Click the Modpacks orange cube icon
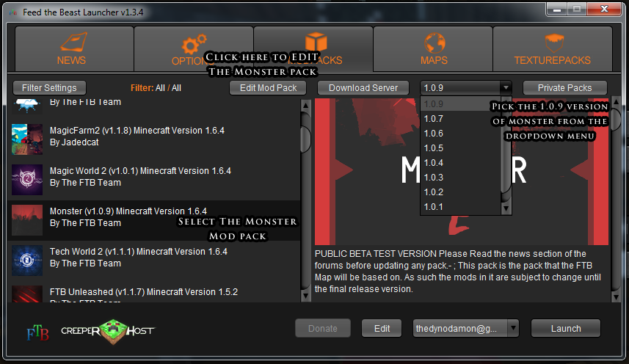 coord(316,42)
